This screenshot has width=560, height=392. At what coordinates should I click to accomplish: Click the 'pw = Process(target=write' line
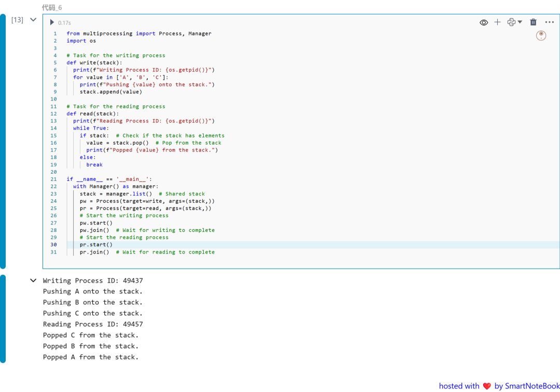click(x=147, y=201)
